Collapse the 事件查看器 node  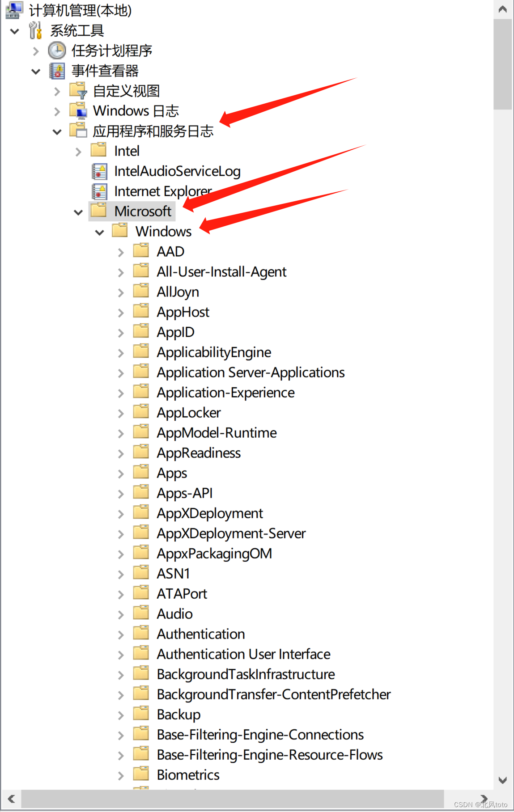[x=36, y=72]
